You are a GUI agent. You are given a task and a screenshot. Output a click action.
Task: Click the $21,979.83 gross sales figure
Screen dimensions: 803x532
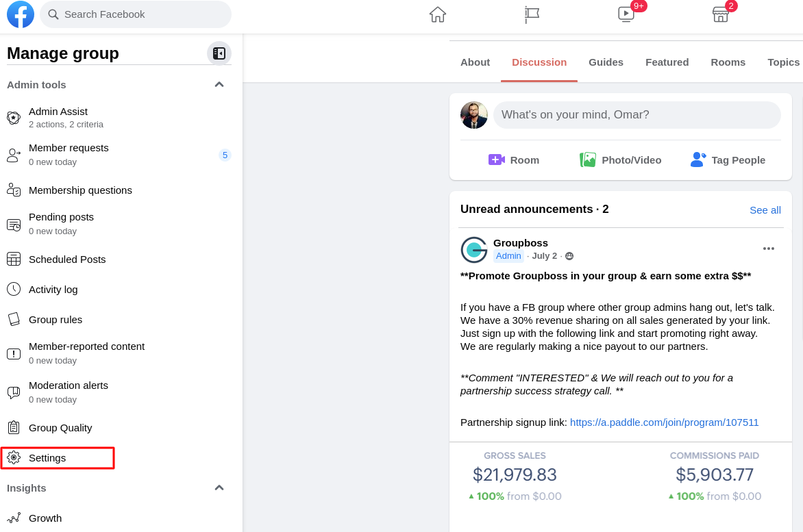(x=514, y=474)
